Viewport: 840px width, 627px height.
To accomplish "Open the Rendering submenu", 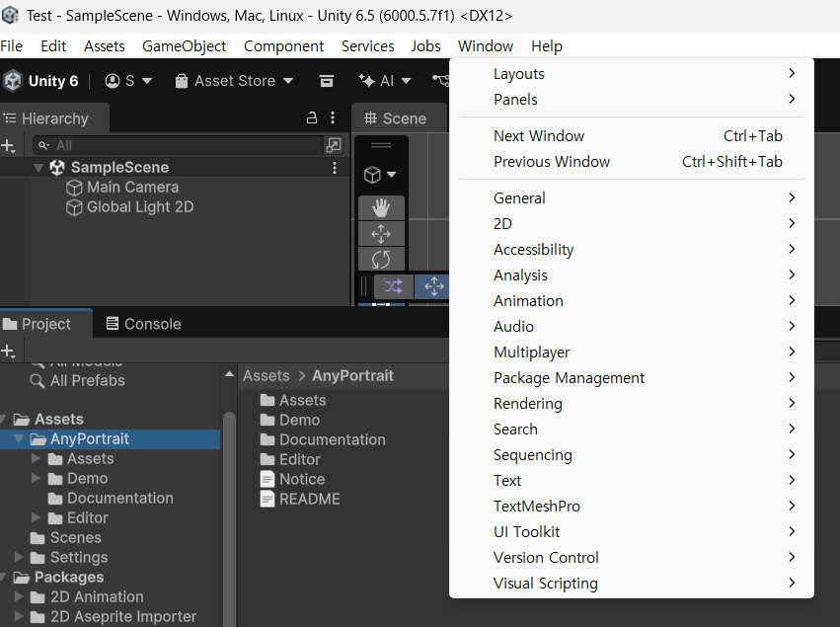I will (x=632, y=404).
